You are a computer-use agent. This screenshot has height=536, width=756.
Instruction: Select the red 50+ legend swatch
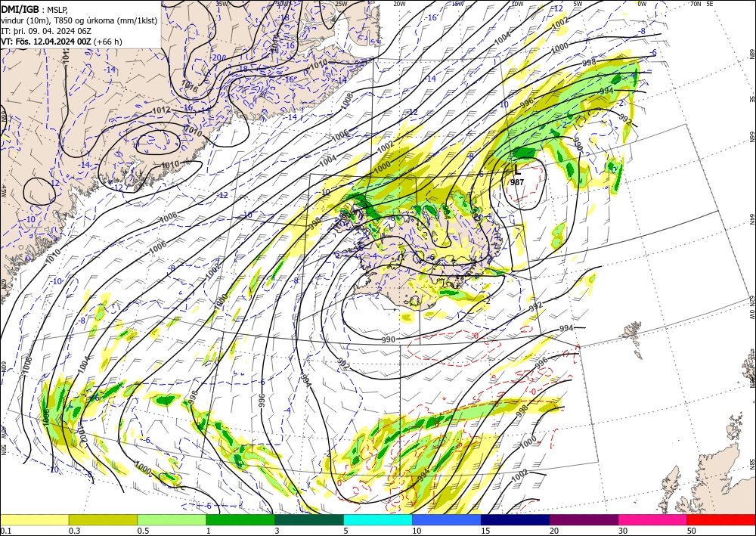[721, 519]
